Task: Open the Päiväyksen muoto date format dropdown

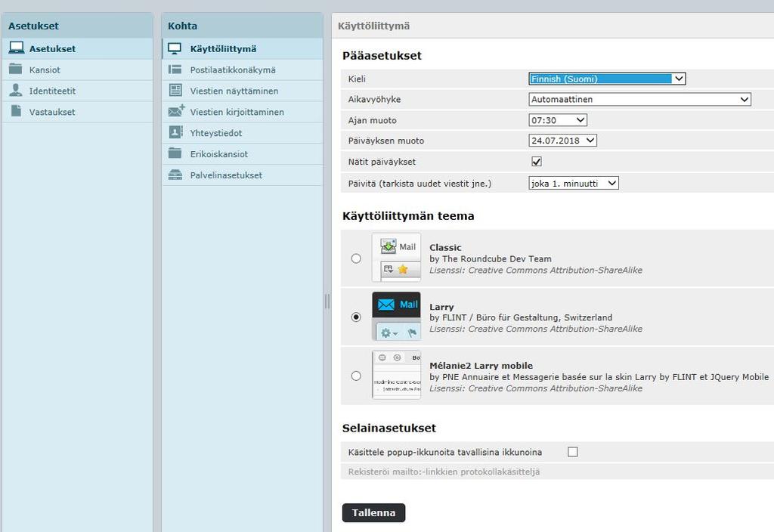Action: pos(562,141)
